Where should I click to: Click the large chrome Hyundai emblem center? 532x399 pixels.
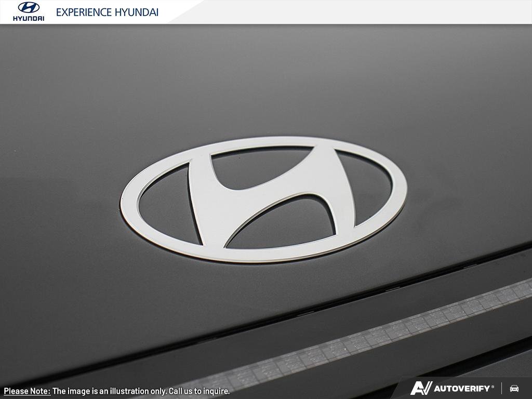263,199
